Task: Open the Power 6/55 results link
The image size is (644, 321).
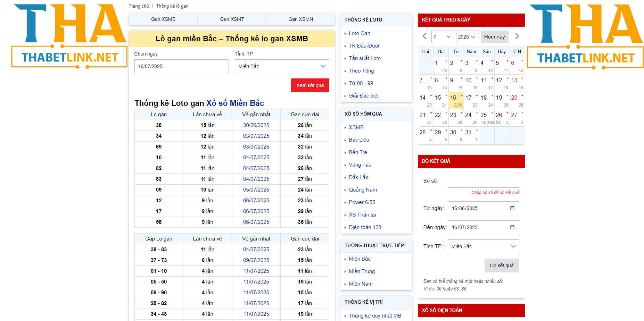Action: pos(362,202)
